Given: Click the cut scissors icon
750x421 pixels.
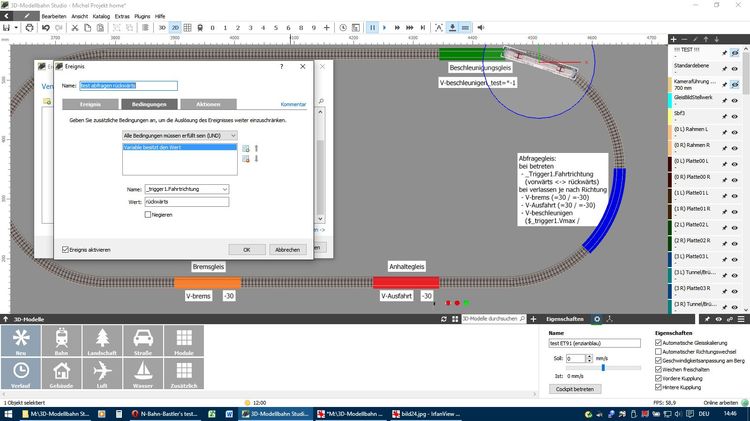Looking at the screenshot, I should pyautogui.click(x=75, y=28).
